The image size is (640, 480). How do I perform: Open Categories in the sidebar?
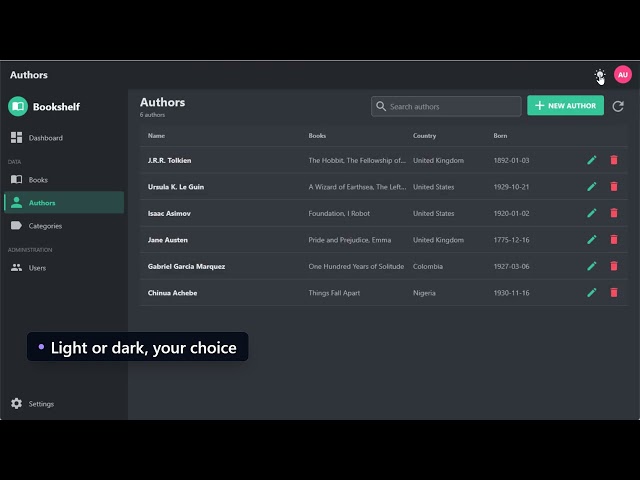[64, 226]
